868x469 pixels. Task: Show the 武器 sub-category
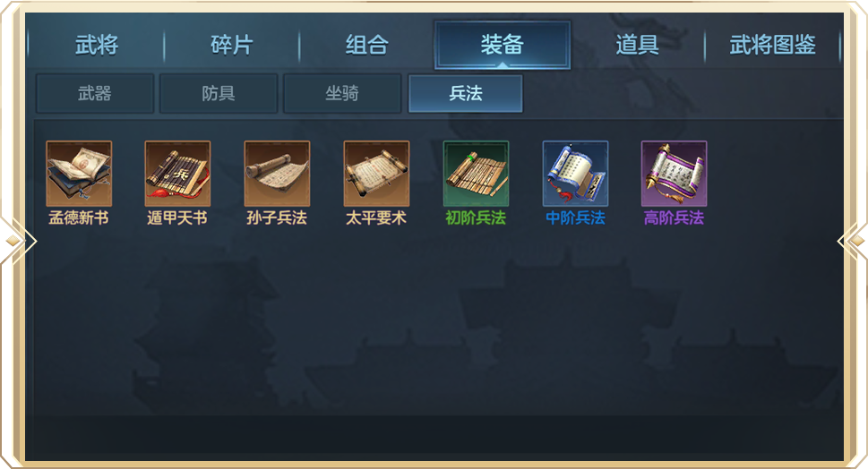pyautogui.click(x=95, y=93)
